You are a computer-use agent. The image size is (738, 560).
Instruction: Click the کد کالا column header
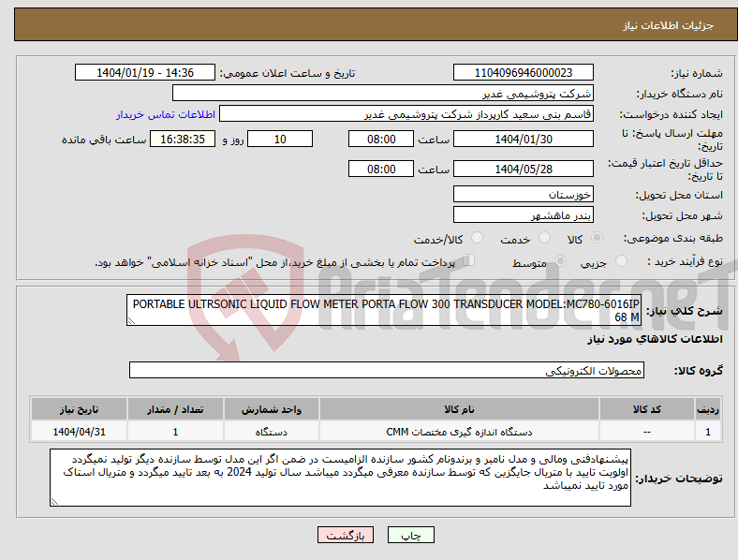click(647, 409)
